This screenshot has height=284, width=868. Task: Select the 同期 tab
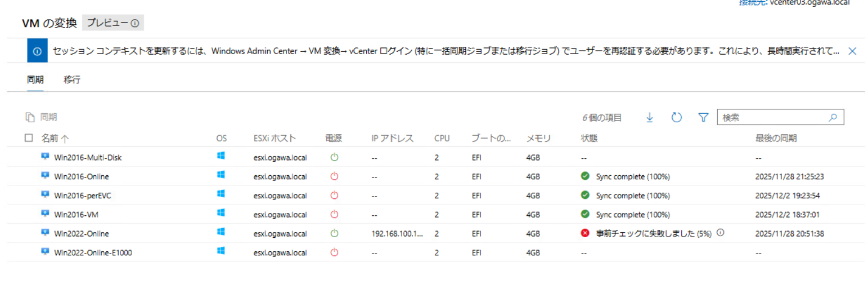point(35,79)
